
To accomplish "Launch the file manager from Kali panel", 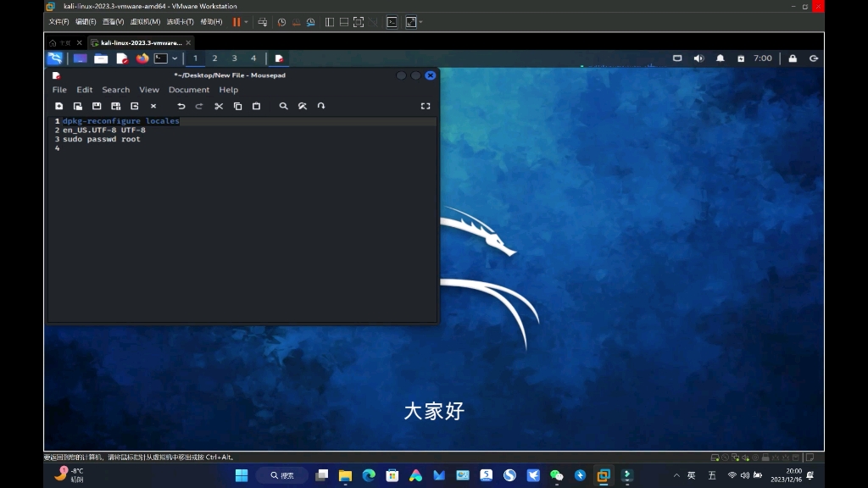I will tap(101, 58).
